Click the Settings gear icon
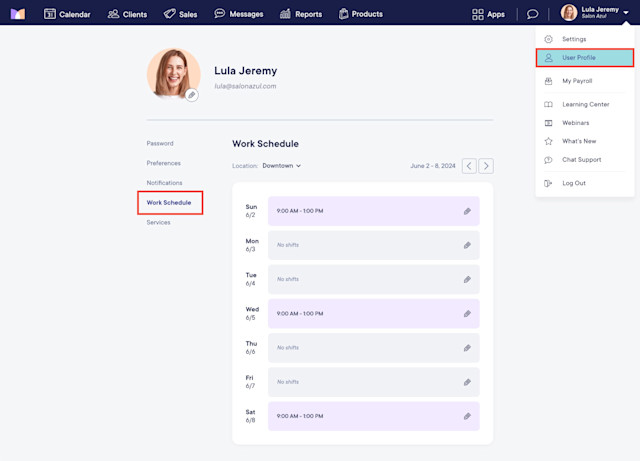The image size is (640, 461). (x=548, y=39)
